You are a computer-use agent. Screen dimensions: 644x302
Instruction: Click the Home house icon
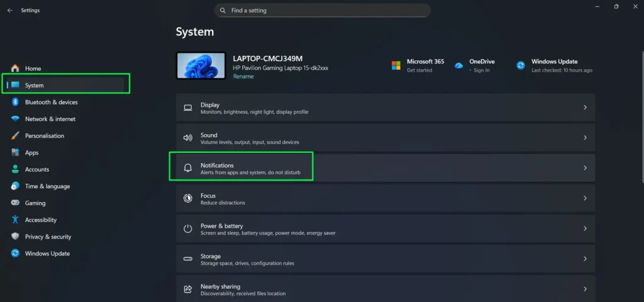point(15,68)
